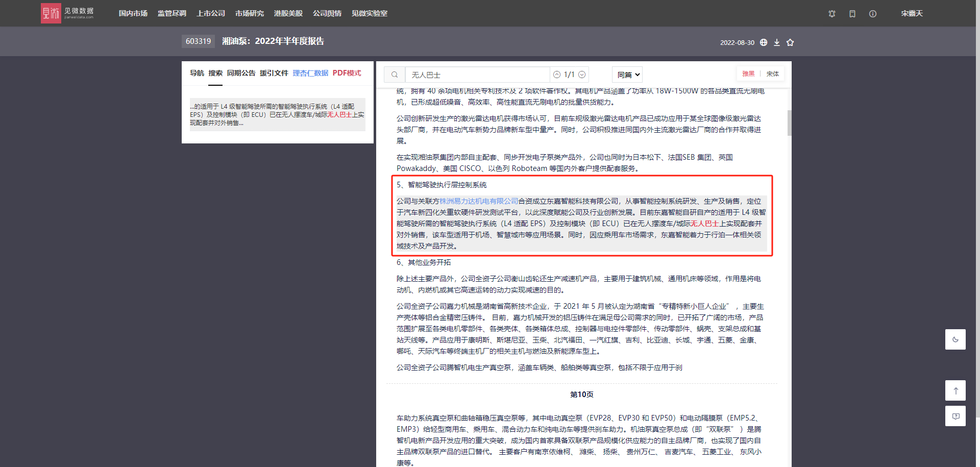Open the user account 宋霸天
This screenshot has height=467, width=980.
912,13
